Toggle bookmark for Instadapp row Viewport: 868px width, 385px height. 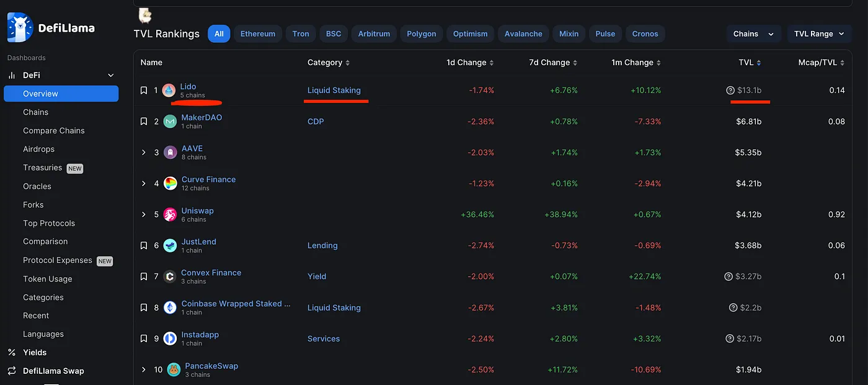coord(144,339)
